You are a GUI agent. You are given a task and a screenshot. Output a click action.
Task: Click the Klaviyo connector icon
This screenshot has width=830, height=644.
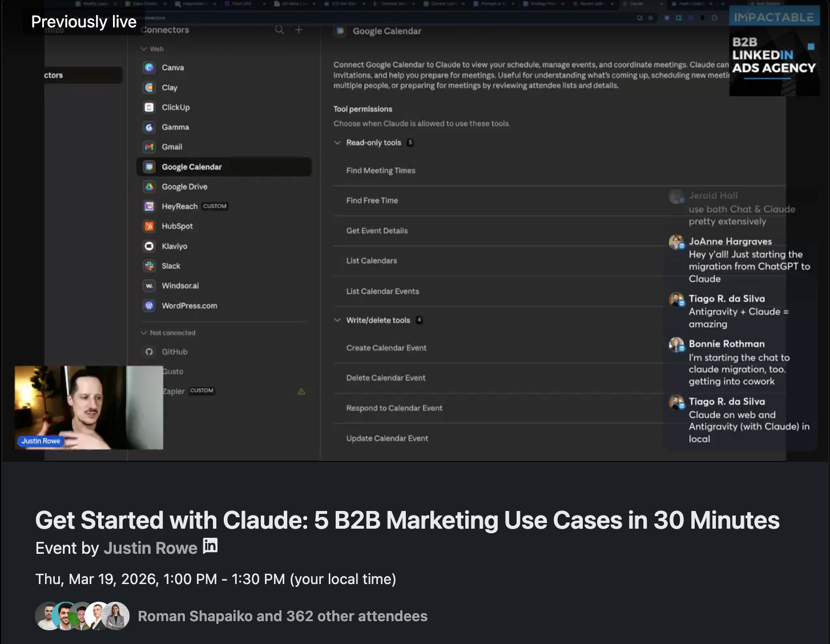(x=149, y=246)
